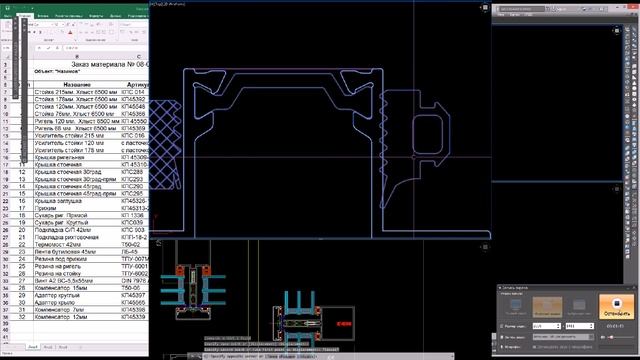Select full screen capture mode in recorder
The height and width of the screenshot is (360, 640).
click(516, 307)
